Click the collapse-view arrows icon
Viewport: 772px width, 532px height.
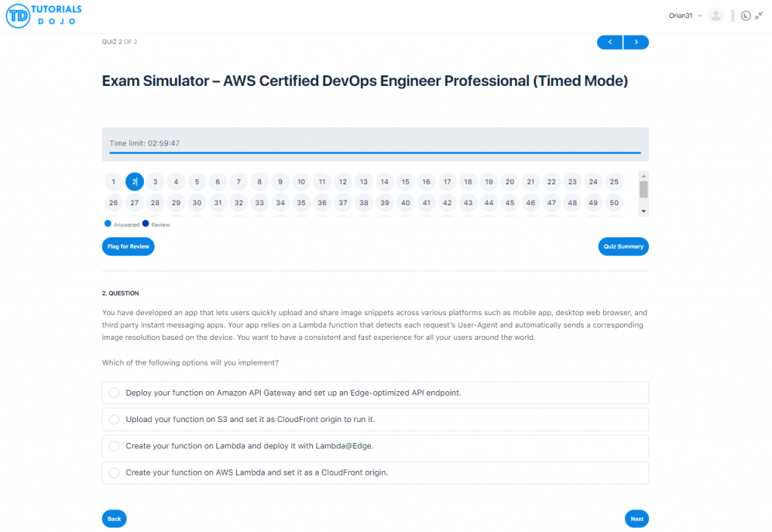(x=760, y=15)
